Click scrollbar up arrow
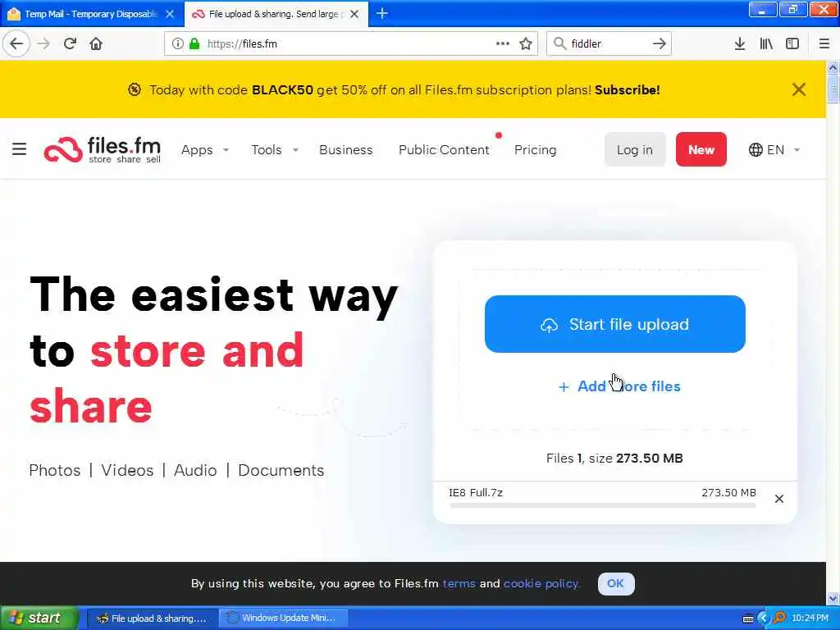This screenshot has width=840, height=630. [833, 67]
